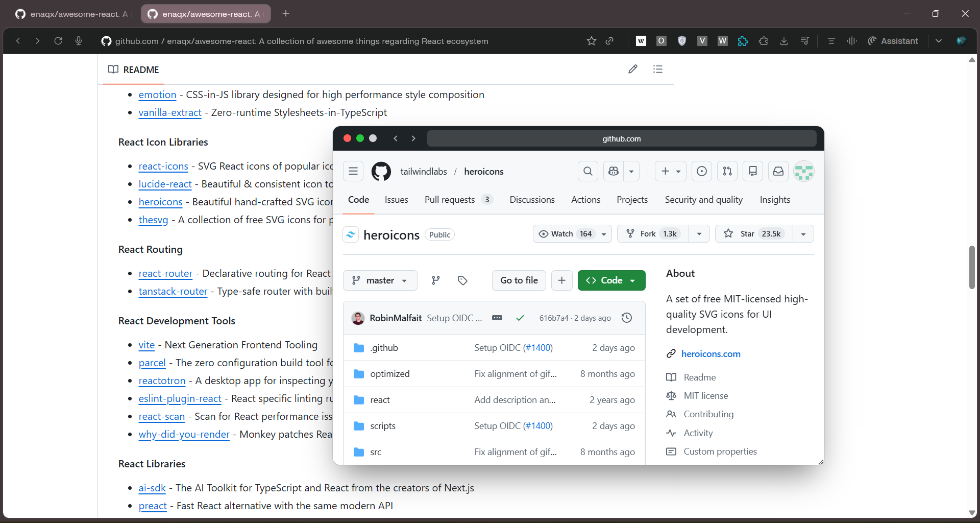Fork the heroicons repository

[653, 233]
